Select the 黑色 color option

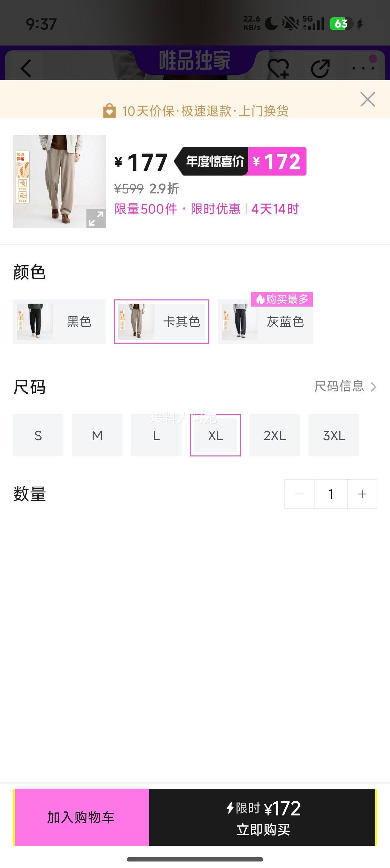[x=59, y=322]
